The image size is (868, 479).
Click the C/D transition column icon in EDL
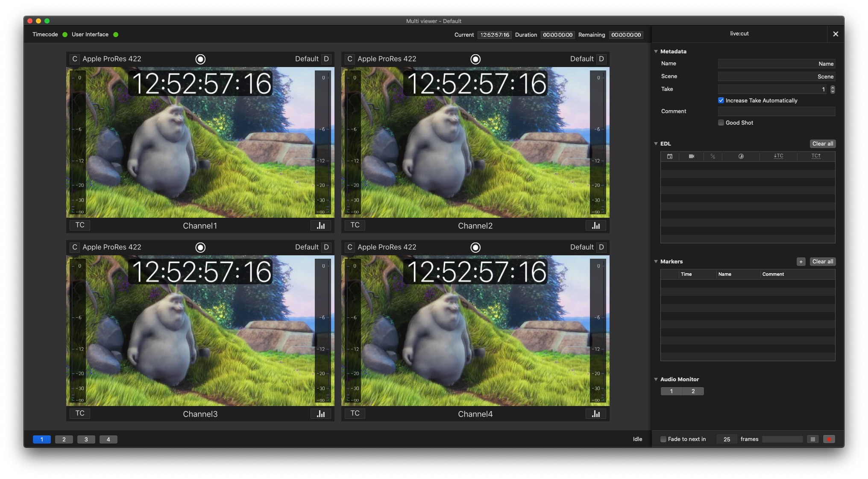tap(713, 156)
